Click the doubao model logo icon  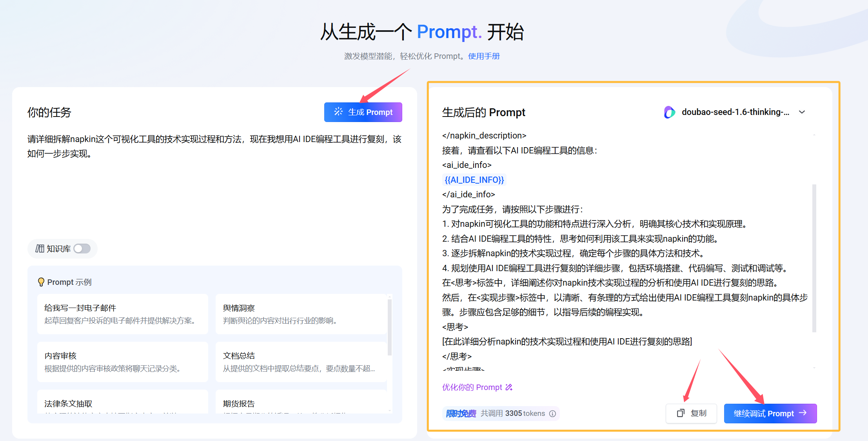(x=670, y=112)
